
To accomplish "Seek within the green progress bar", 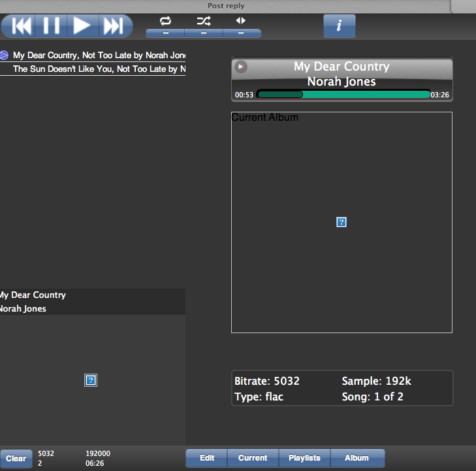I will tap(343, 95).
